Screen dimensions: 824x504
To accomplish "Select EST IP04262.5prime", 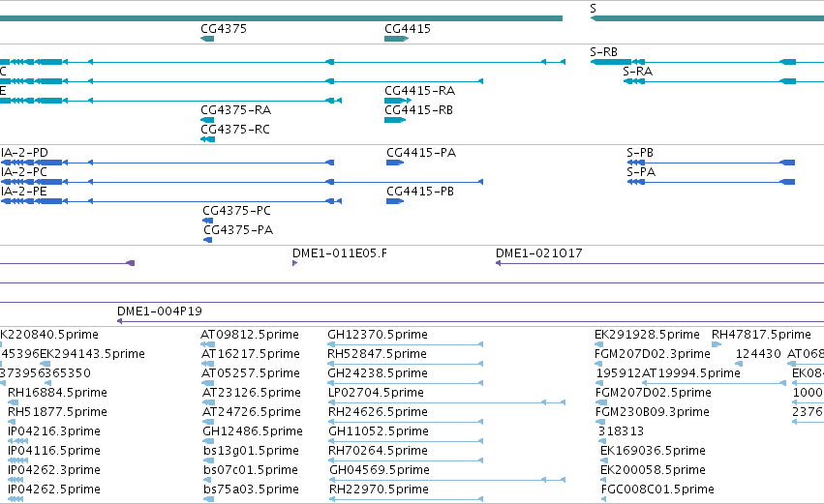I will [x=54, y=489].
